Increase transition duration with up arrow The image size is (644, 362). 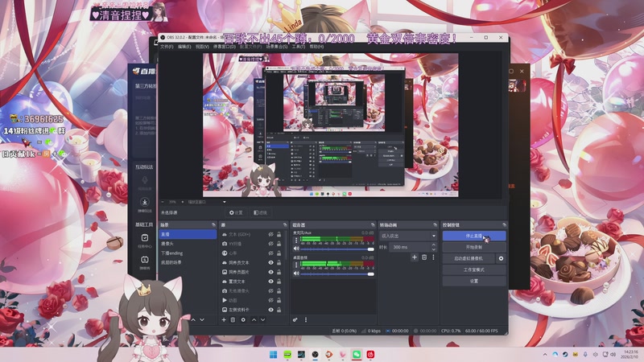tap(434, 245)
